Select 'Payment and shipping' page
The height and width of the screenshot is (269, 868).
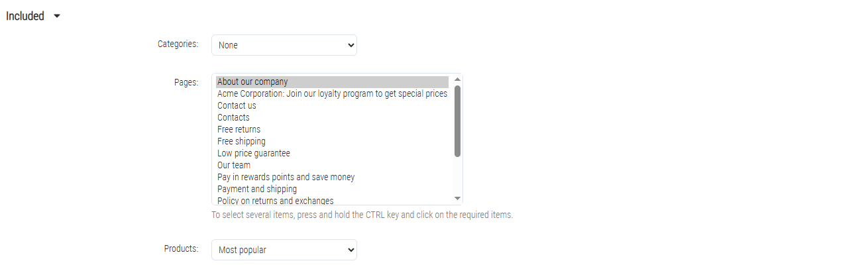332,189
